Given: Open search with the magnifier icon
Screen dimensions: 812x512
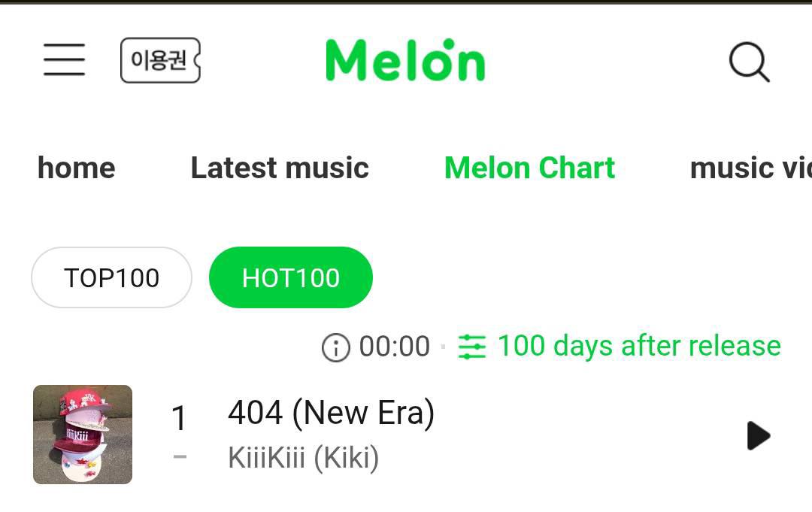Looking at the screenshot, I should [750, 61].
